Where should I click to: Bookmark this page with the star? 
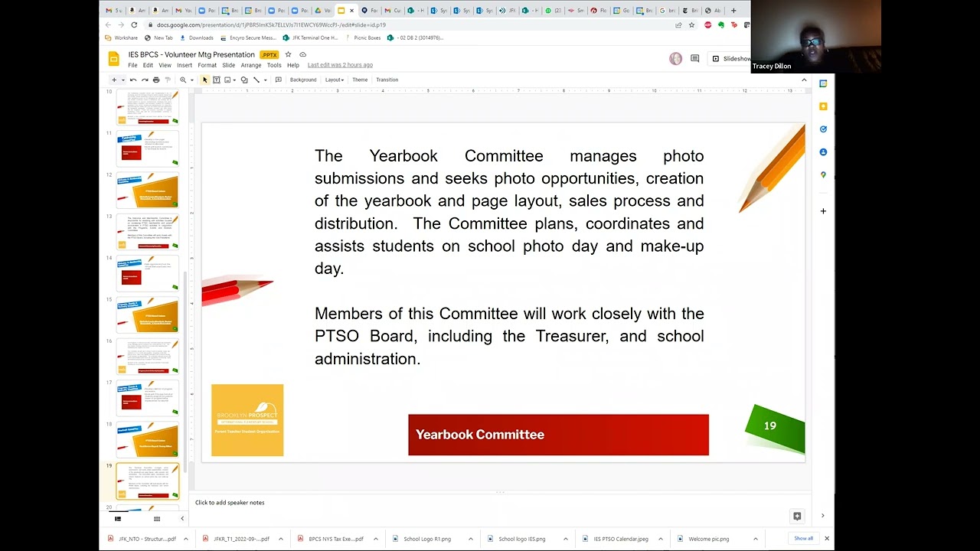[691, 24]
